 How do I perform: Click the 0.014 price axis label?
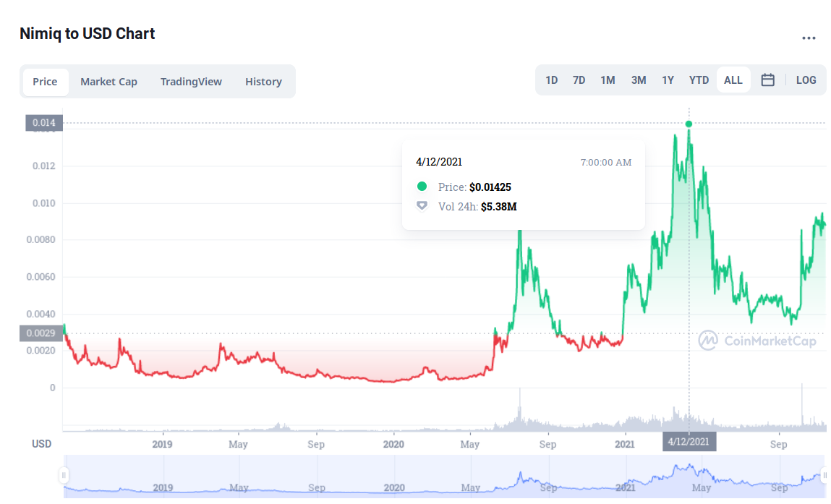tap(44, 122)
